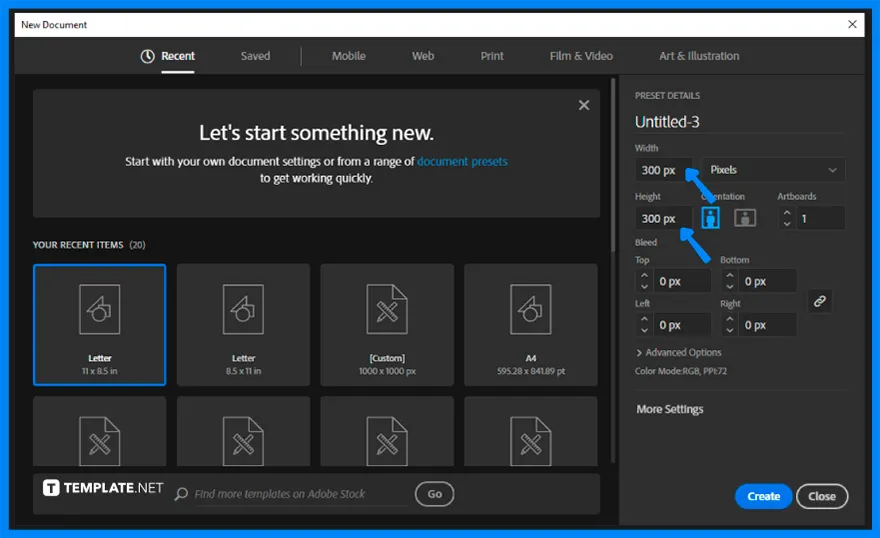Open the Art & Illustration tab

click(699, 56)
